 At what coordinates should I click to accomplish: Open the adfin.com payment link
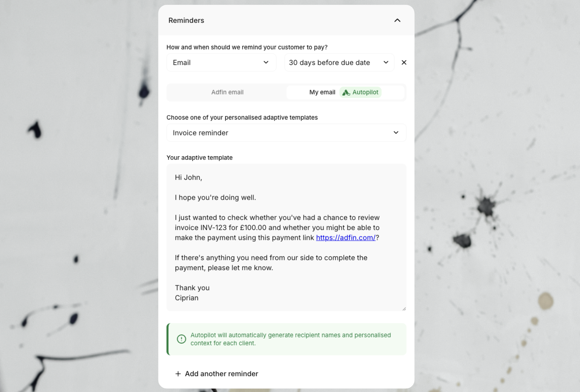point(345,238)
